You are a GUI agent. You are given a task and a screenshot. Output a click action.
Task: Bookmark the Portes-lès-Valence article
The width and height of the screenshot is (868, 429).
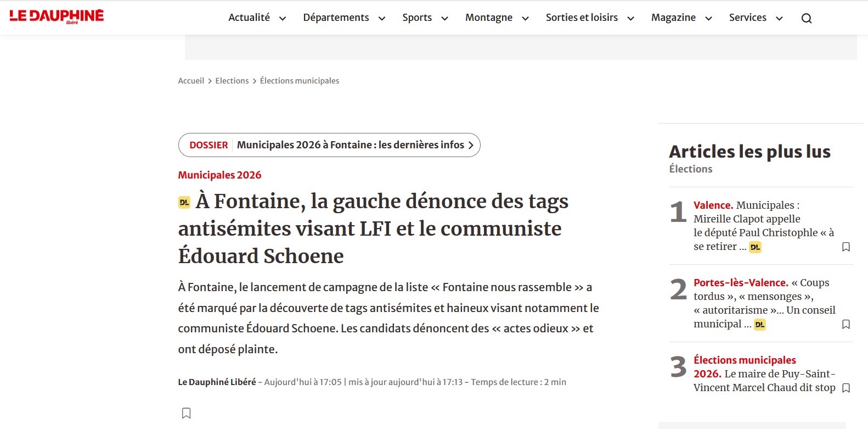846,324
